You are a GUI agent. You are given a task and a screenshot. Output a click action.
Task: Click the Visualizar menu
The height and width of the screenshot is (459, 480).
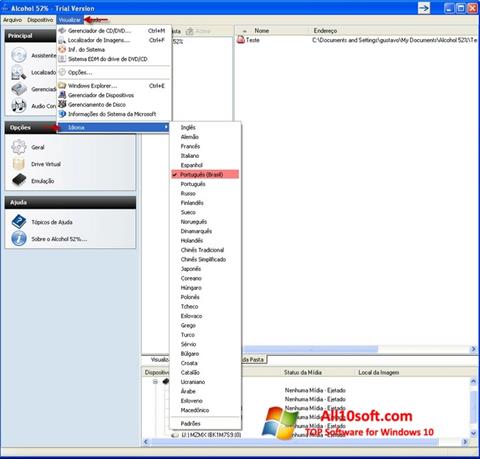tap(70, 20)
